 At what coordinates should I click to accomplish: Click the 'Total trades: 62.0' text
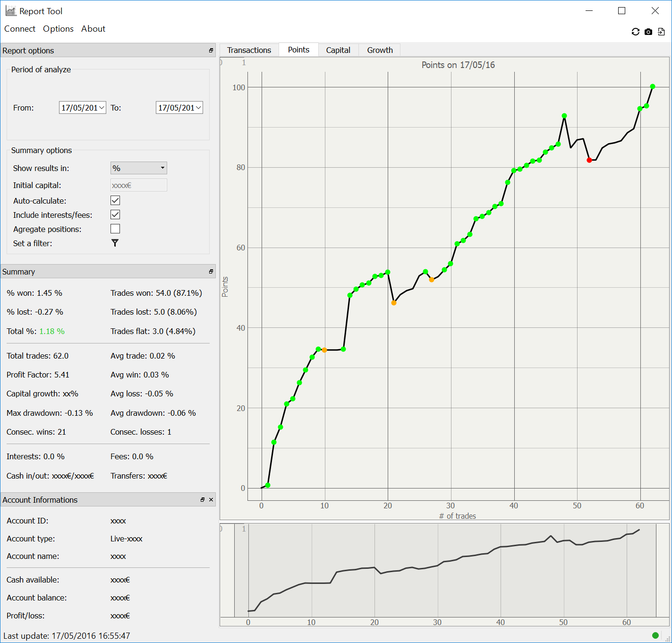(x=38, y=356)
